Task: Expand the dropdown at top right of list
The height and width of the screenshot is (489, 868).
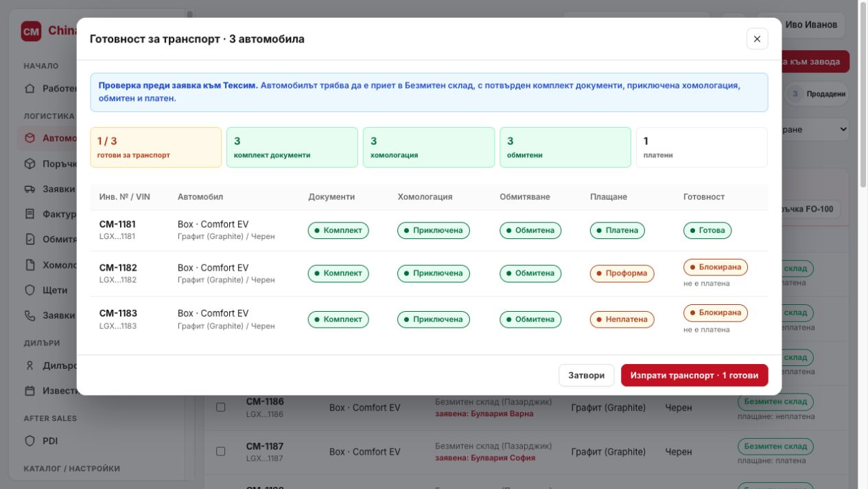Action: click(814, 129)
